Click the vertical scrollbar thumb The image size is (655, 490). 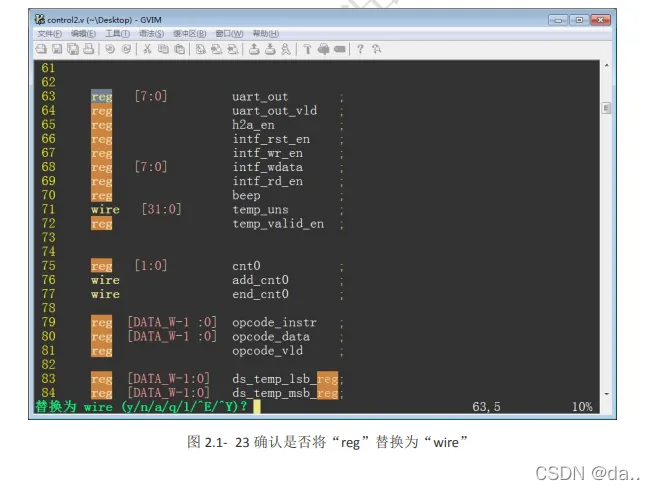pyautogui.click(x=607, y=108)
